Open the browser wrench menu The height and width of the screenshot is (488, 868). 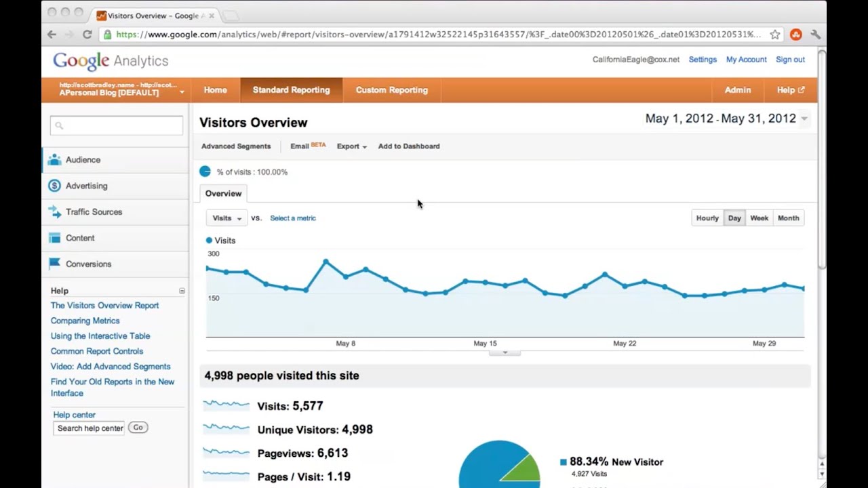pos(815,35)
